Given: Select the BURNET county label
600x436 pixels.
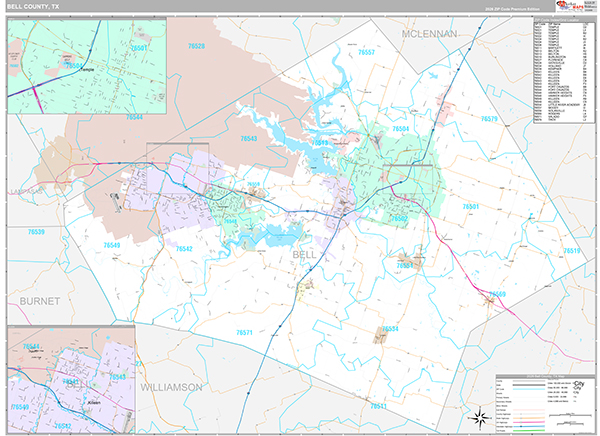Looking at the screenshot, I should pyautogui.click(x=40, y=301).
